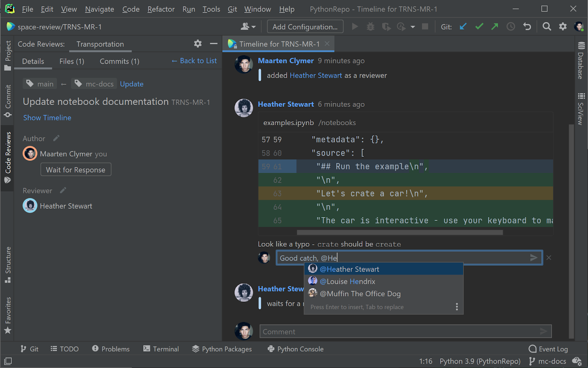Open the Refactor menu

tap(161, 9)
